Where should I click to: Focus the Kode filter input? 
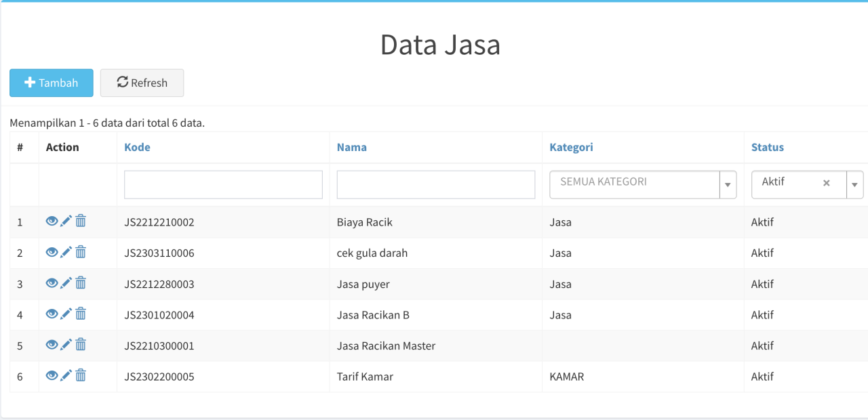click(223, 184)
